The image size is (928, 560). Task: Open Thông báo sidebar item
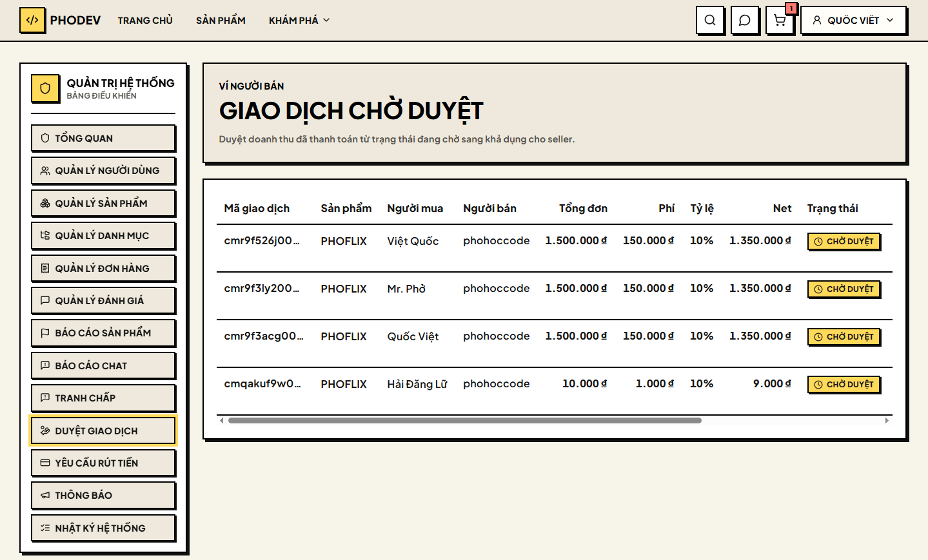[103, 495]
